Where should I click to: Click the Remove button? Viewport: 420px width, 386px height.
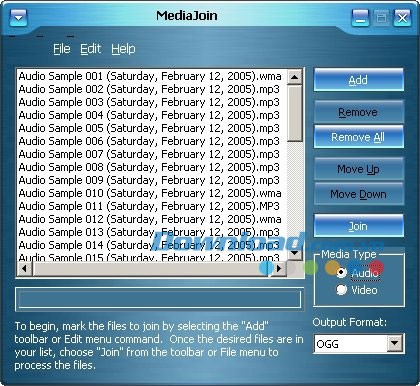[x=359, y=112]
